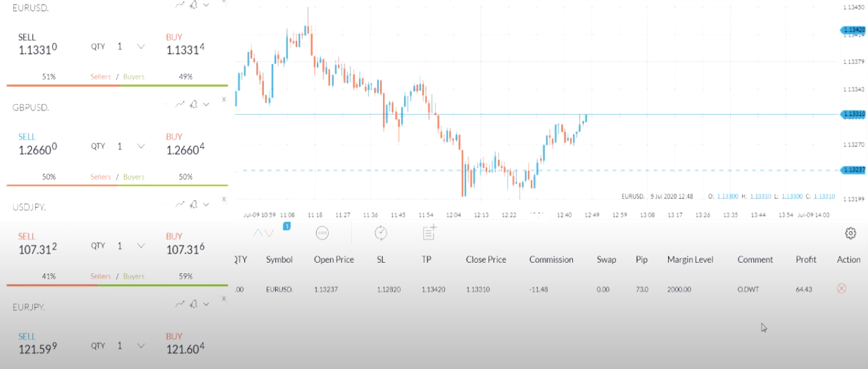This screenshot has width=868, height=369.
Task: Click the SL column header
Action: tap(381, 259)
